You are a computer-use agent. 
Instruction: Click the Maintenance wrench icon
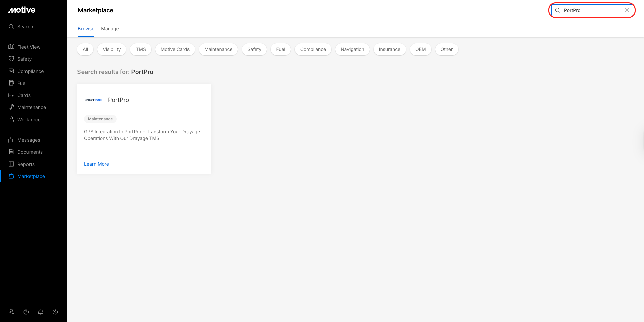[x=11, y=107]
